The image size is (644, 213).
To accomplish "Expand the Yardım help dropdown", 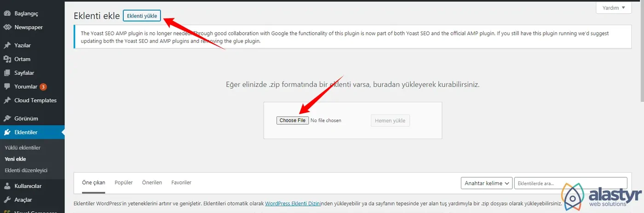I will [x=614, y=8].
